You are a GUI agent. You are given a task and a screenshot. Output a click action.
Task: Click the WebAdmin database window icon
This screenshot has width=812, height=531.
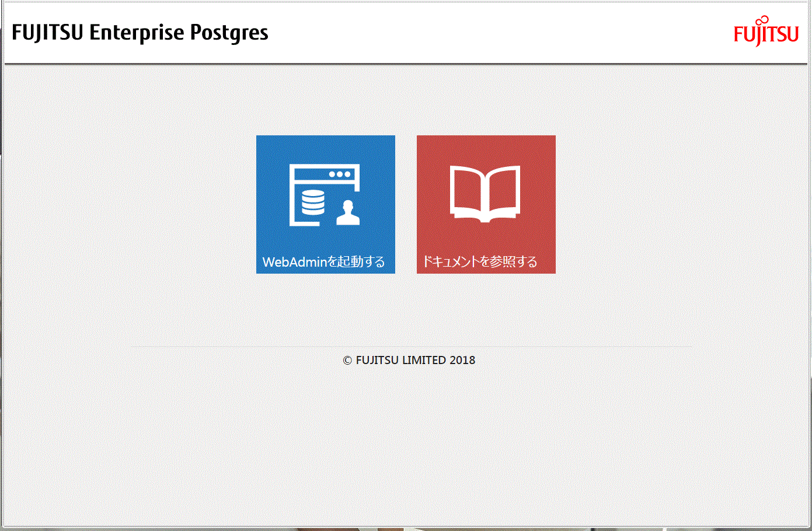[x=325, y=195]
